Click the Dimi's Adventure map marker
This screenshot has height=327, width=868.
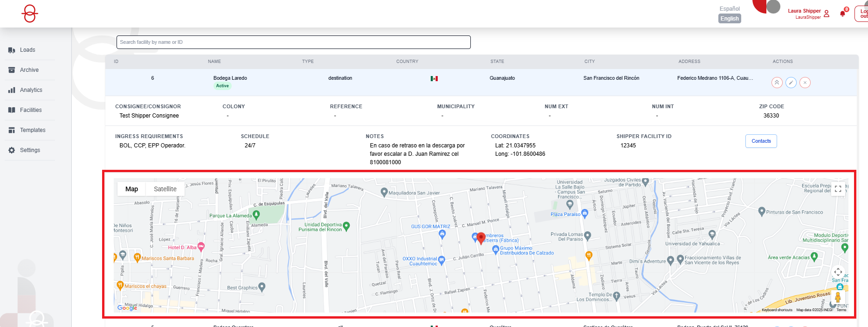point(670,260)
